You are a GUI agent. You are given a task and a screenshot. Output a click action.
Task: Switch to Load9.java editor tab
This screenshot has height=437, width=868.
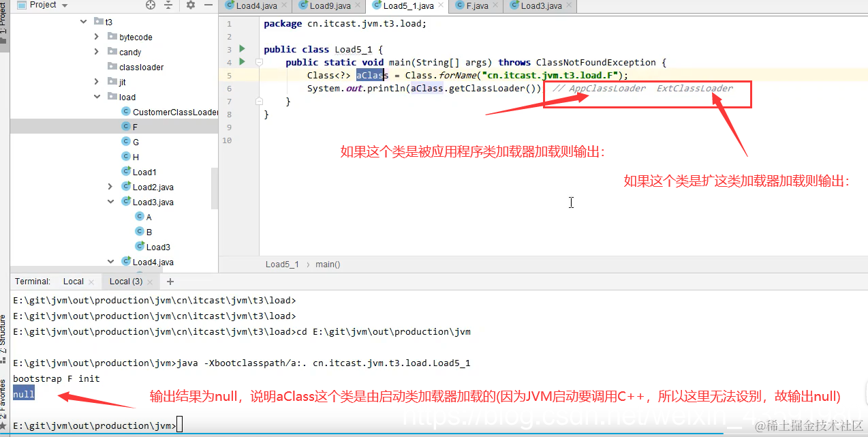(x=330, y=6)
